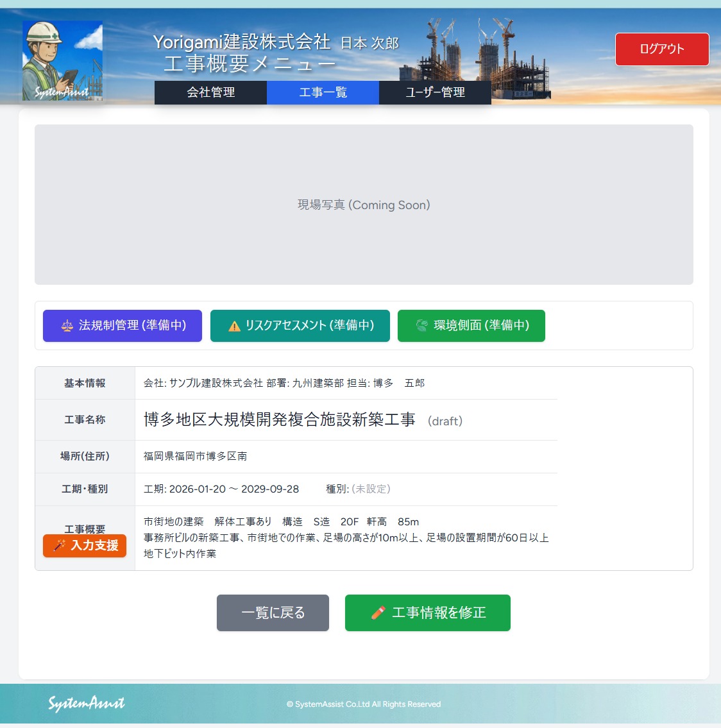This screenshot has height=728, width=721.
Task: Return to the list with 一覧に戻る
Action: [x=273, y=613]
